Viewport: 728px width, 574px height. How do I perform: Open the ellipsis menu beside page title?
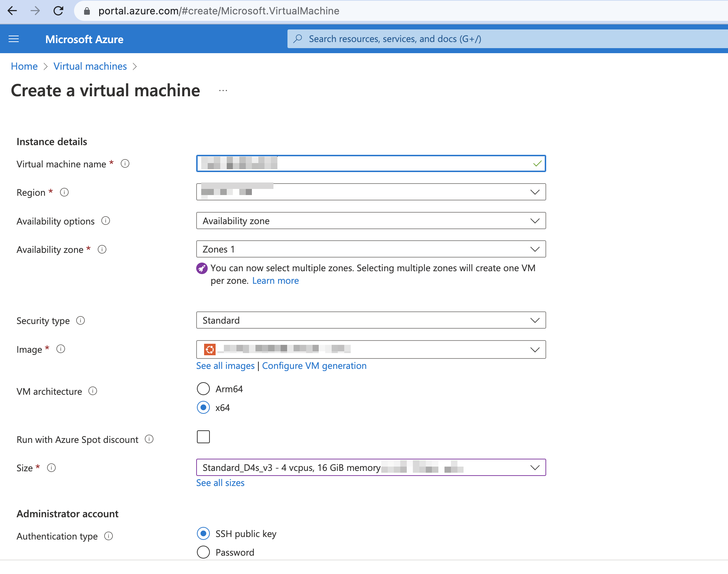(x=223, y=91)
